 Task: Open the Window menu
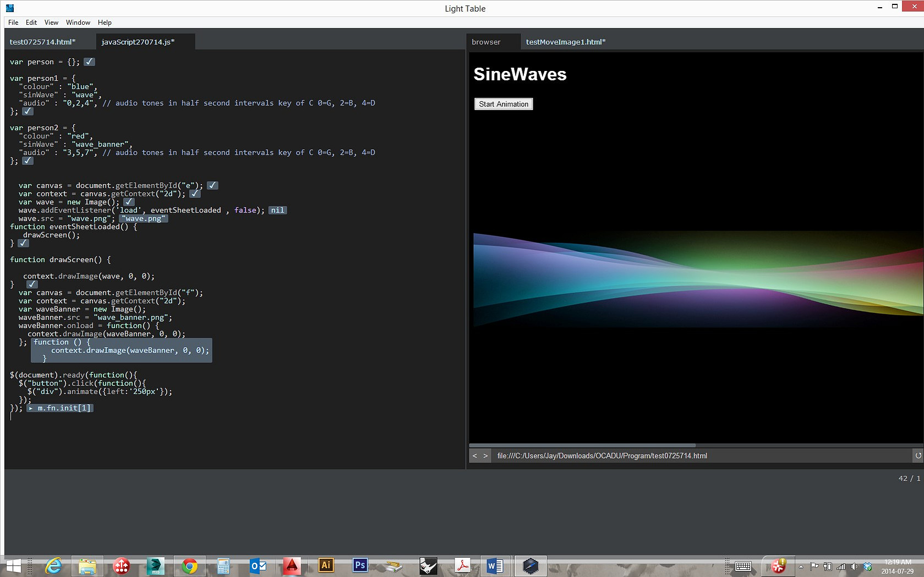point(78,23)
